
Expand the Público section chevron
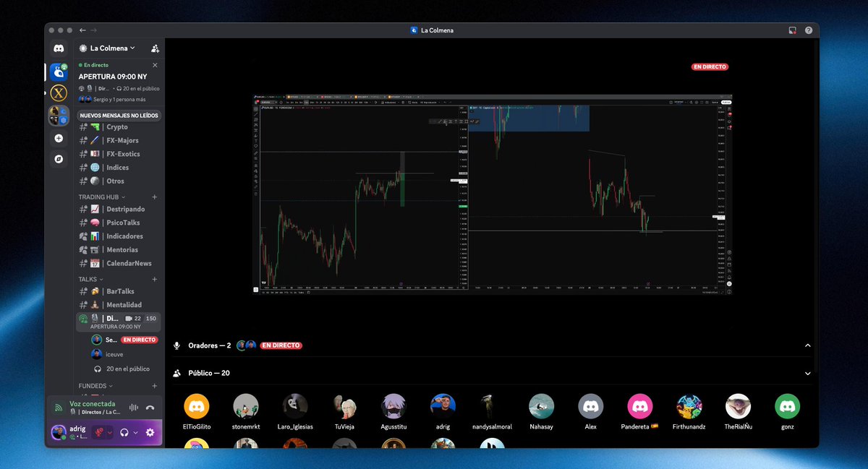point(808,374)
